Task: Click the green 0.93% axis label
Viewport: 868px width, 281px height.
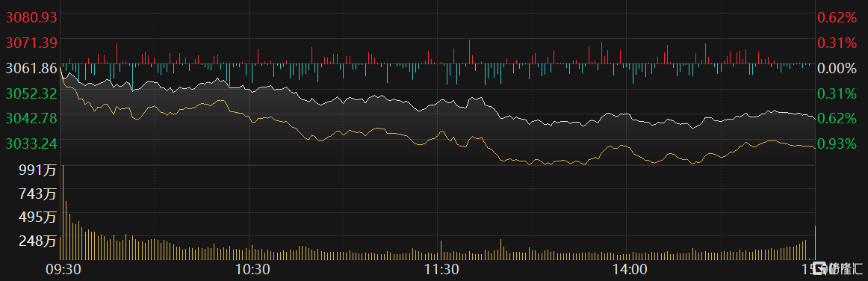Action: point(837,144)
